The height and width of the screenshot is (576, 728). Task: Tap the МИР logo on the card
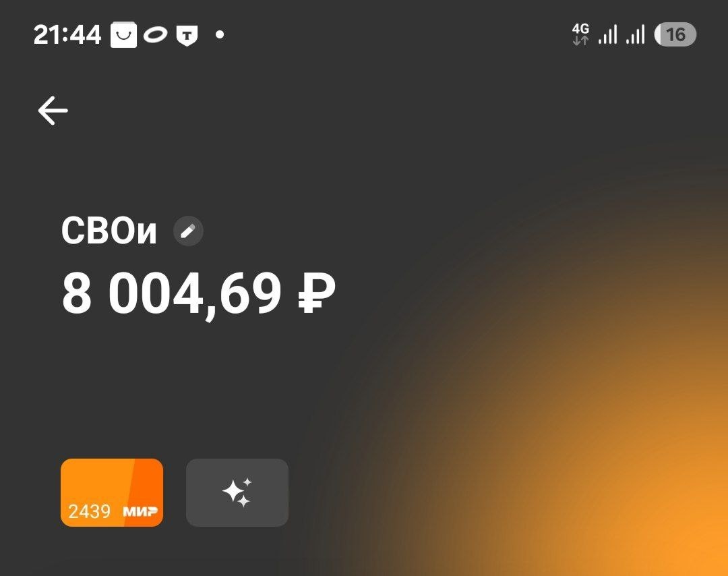(140, 511)
